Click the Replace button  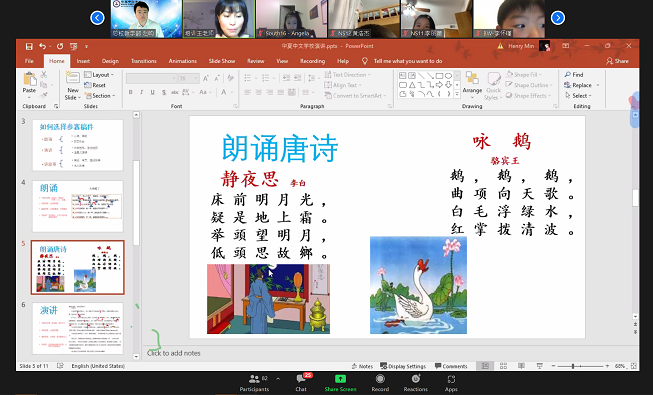581,85
